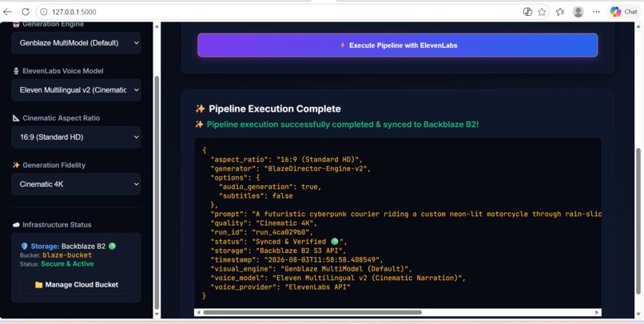Open the Generation Fidelity dropdown
Screen dimensions: 644x324
pos(76,184)
